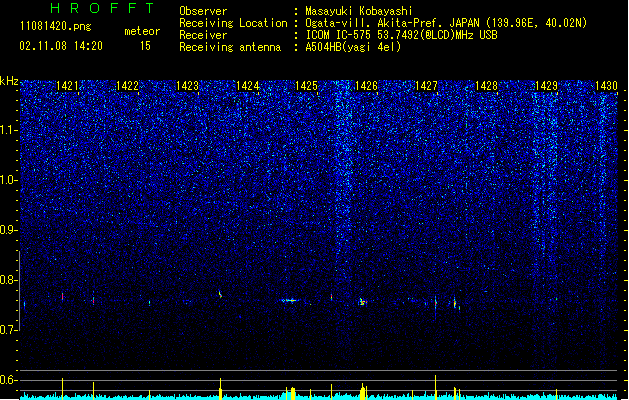Click the Observer label
629x400 pixels.
(203, 11)
